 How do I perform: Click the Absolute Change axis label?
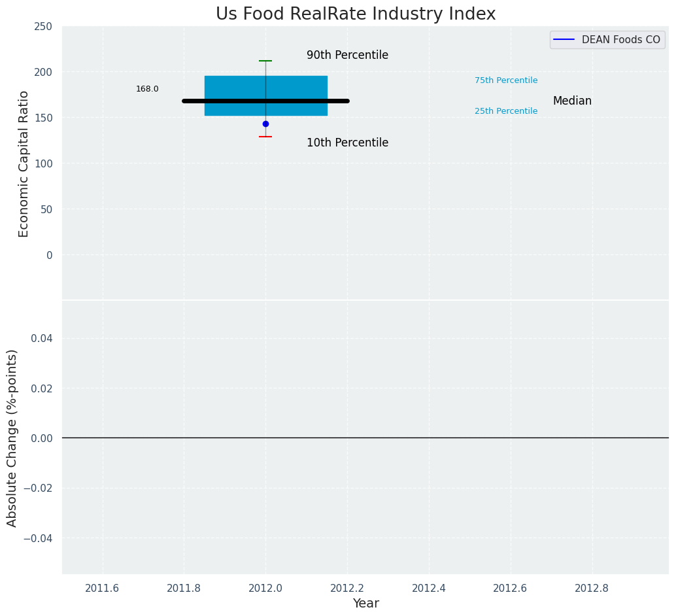point(12,437)
